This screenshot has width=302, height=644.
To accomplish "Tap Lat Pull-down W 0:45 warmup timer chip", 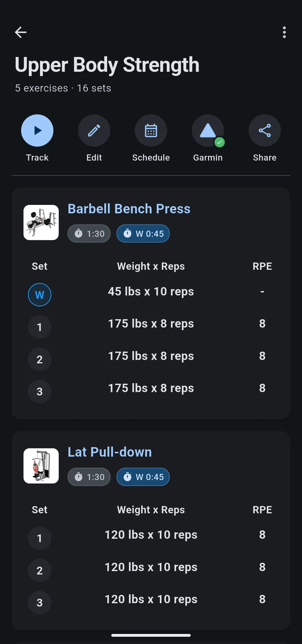I will [x=143, y=477].
